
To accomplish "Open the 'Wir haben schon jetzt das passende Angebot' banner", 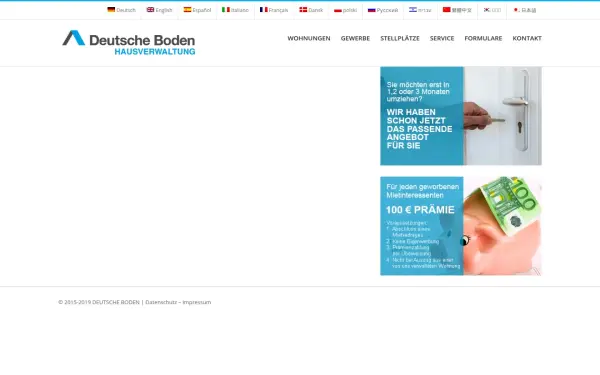I will point(461,116).
